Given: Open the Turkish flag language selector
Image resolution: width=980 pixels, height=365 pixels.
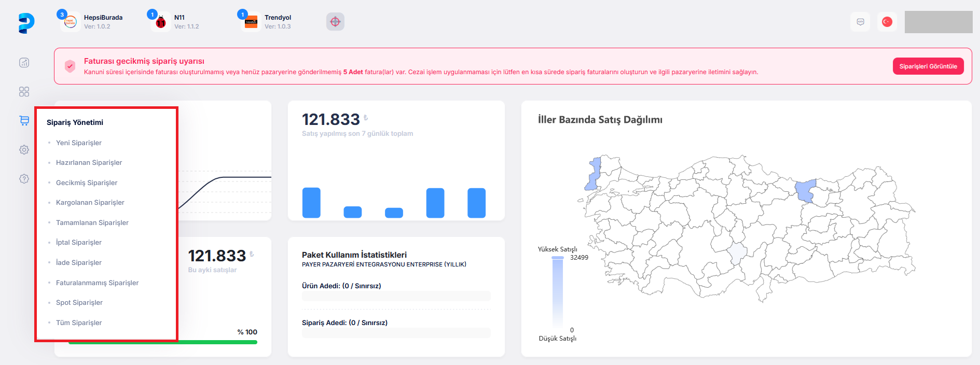Looking at the screenshot, I should pyautogui.click(x=887, y=22).
